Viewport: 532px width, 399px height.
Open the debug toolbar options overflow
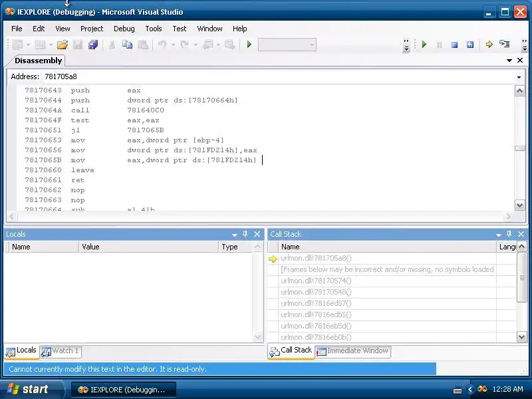tap(525, 45)
